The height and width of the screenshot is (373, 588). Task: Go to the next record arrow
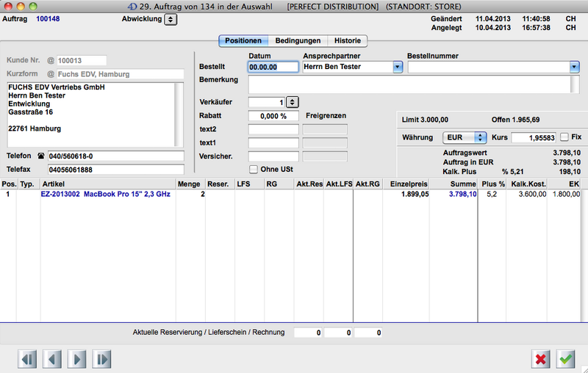pyautogui.click(x=76, y=359)
